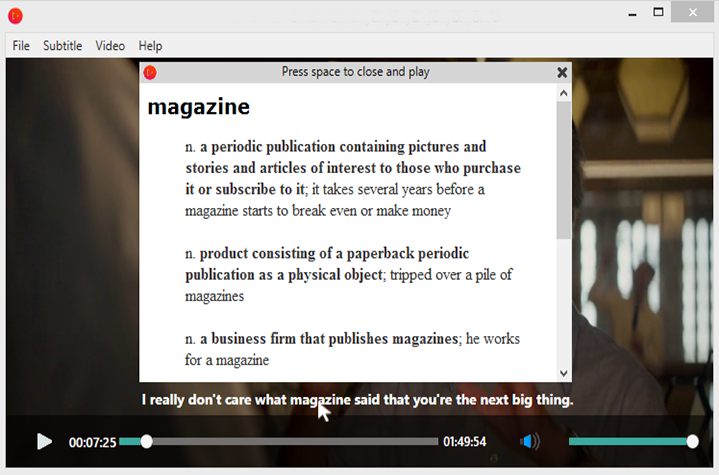Image resolution: width=719 pixels, height=475 pixels.
Task: Click the word "thing" in the subtitle
Action: pyautogui.click(x=551, y=400)
